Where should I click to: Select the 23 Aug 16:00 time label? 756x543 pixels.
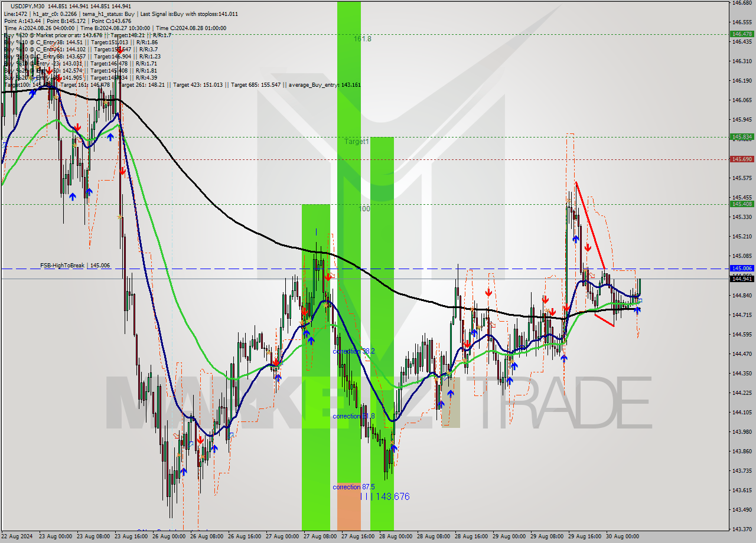[x=131, y=537]
